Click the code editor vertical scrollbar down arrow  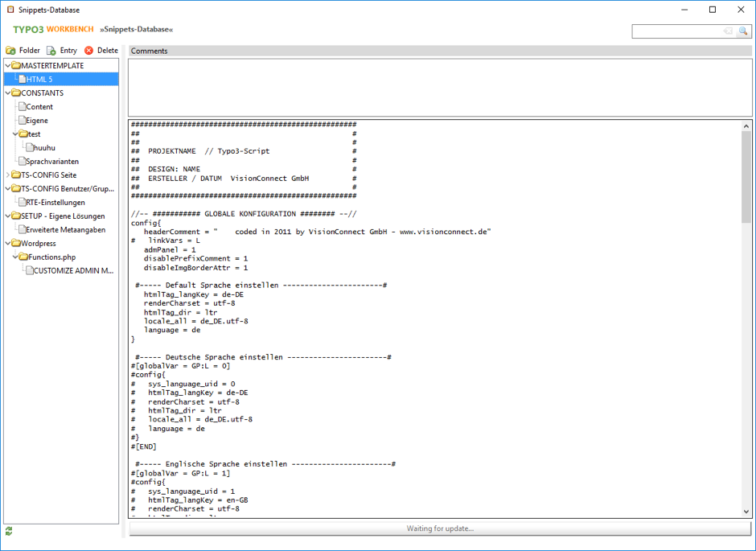[x=746, y=512]
